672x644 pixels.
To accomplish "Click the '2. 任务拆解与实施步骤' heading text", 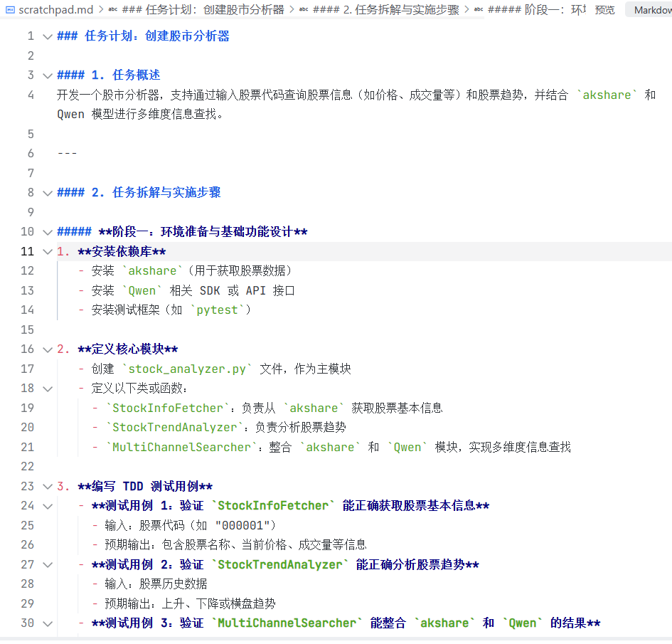I will point(156,193).
